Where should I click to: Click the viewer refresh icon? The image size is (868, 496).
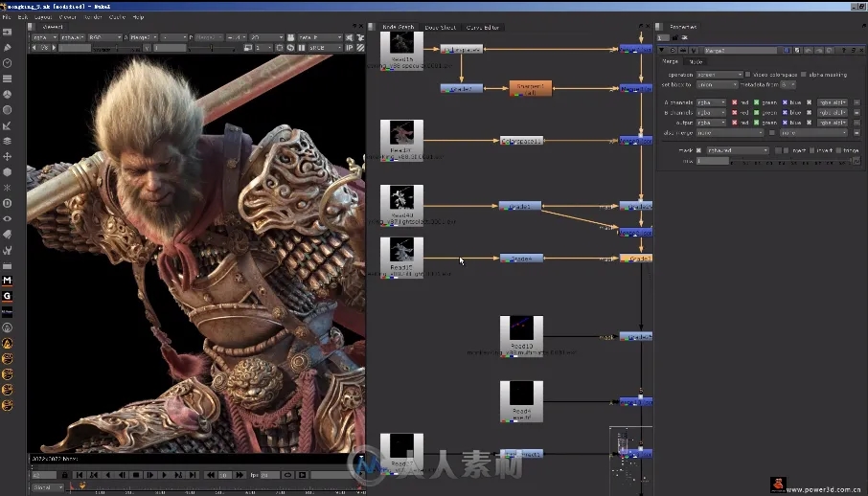click(x=290, y=48)
